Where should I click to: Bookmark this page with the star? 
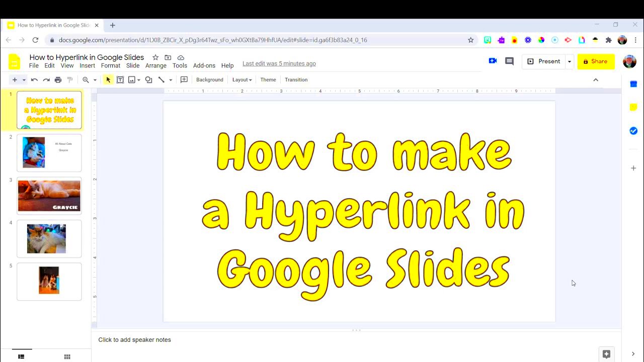(x=471, y=40)
